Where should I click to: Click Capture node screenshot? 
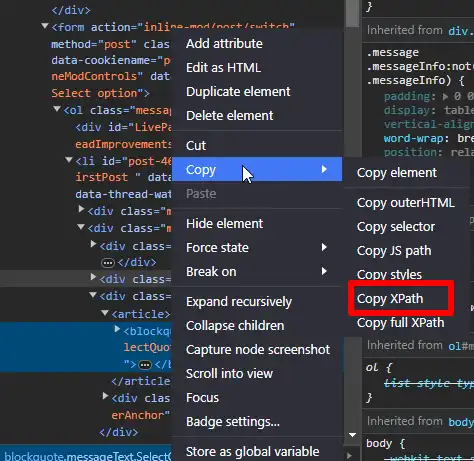[258, 350]
